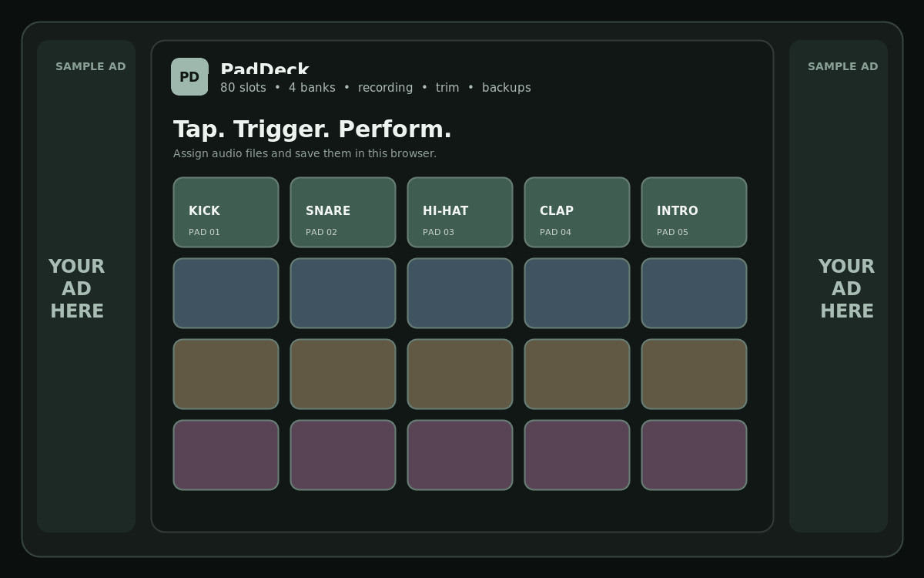The height and width of the screenshot is (578, 924).
Task: Select the brown pad in the SNARE column
Action: 343,374
